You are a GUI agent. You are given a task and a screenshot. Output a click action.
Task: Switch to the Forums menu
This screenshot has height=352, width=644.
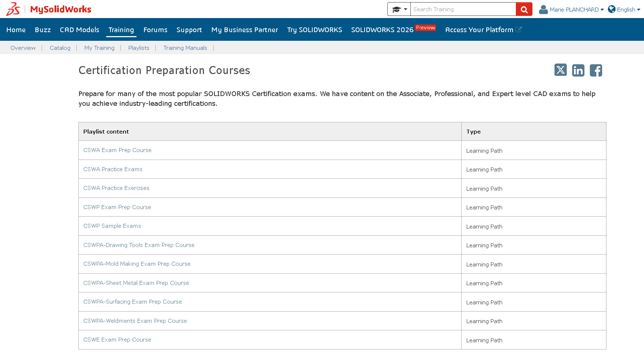[155, 30]
